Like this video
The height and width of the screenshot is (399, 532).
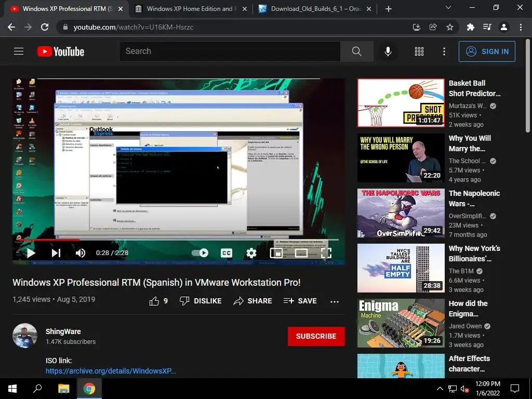(159, 301)
